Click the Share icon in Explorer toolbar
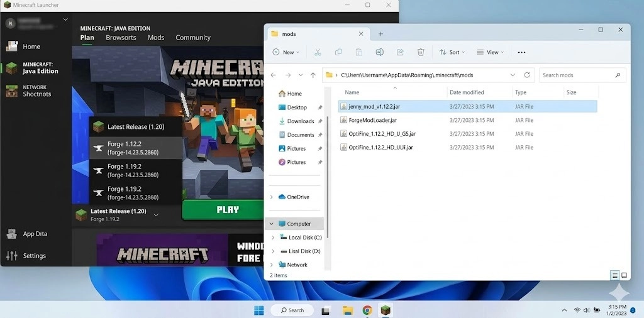The image size is (644, 318). [x=400, y=52]
